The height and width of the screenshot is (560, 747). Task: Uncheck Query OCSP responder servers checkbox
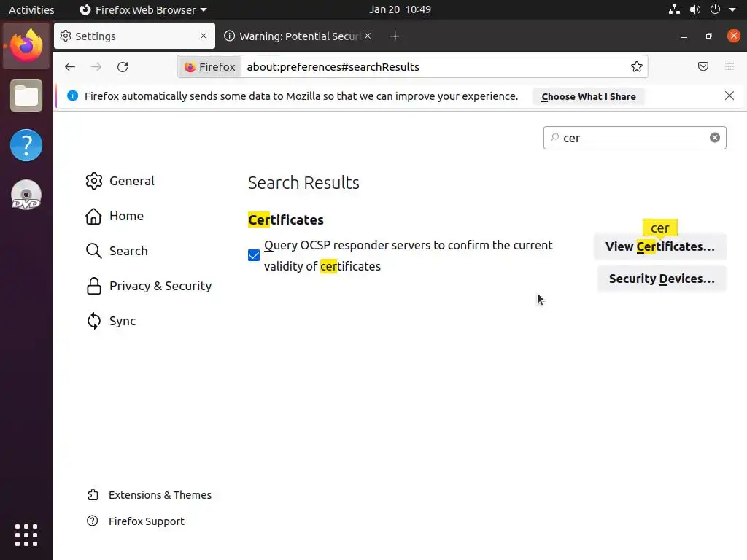tap(254, 255)
